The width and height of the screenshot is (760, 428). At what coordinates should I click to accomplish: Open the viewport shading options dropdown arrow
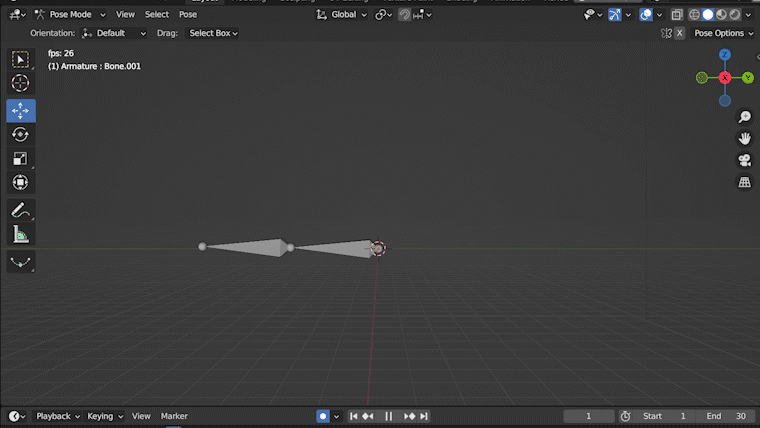(749, 15)
